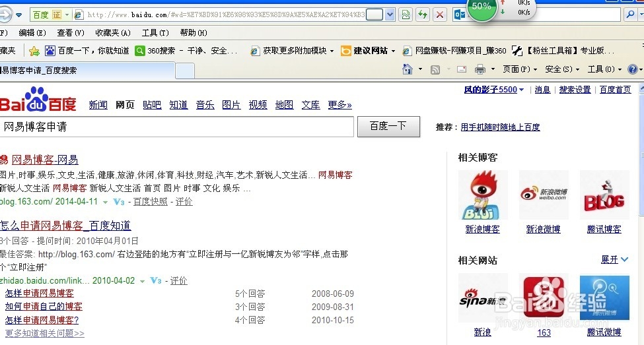
Task: Open 怎么申请网易博客_百度知道 result
Action: (x=65, y=226)
